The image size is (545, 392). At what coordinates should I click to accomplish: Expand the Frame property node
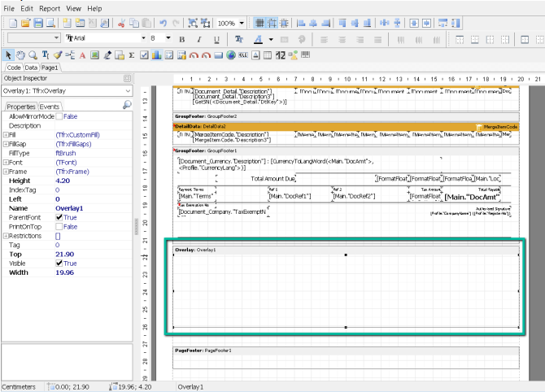click(5, 172)
